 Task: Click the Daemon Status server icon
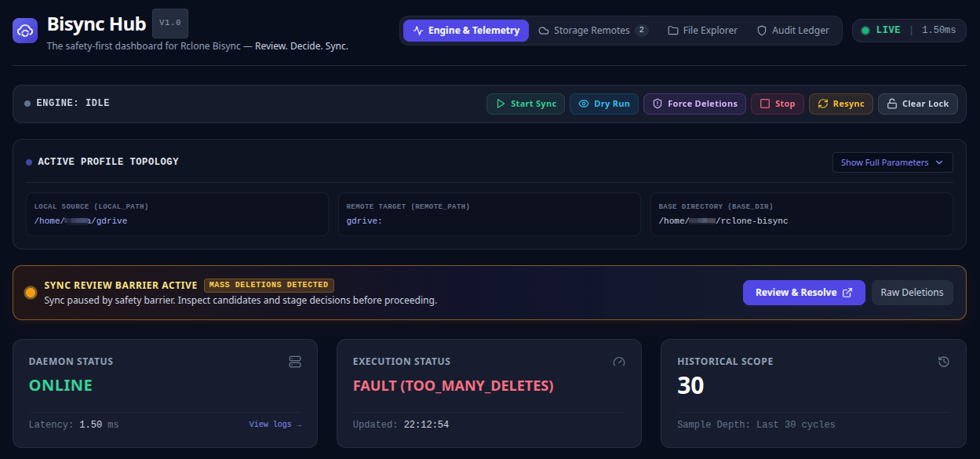point(295,362)
